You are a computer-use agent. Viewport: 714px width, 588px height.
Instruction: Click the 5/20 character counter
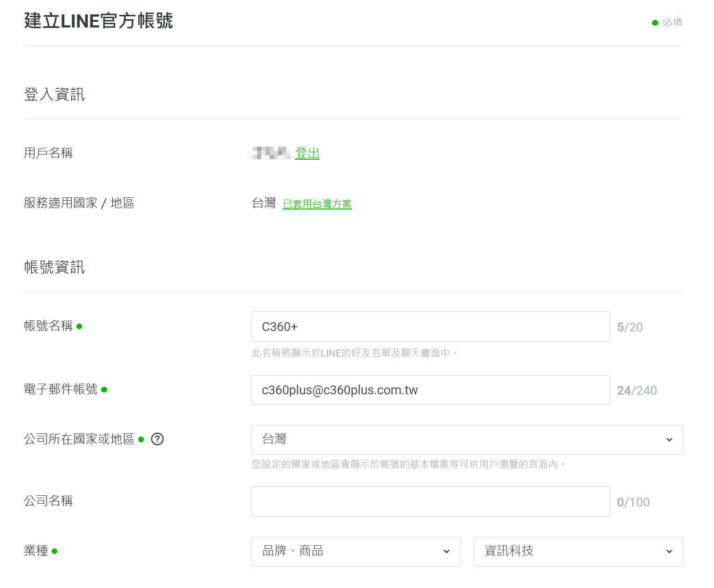630,327
